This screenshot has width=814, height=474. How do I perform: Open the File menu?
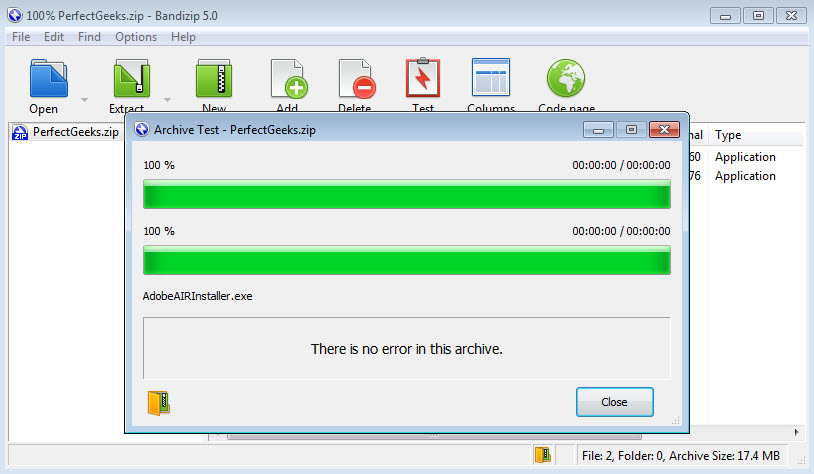[21, 37]
